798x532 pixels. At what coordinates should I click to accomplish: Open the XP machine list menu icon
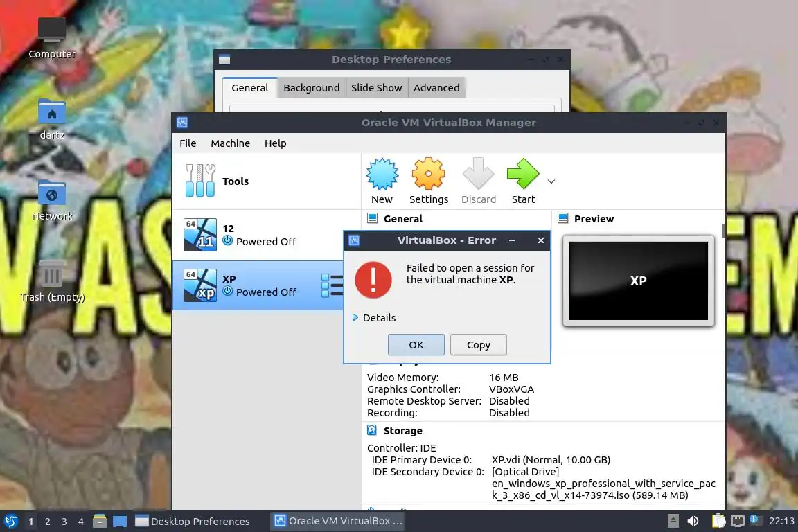coord(332,285)
